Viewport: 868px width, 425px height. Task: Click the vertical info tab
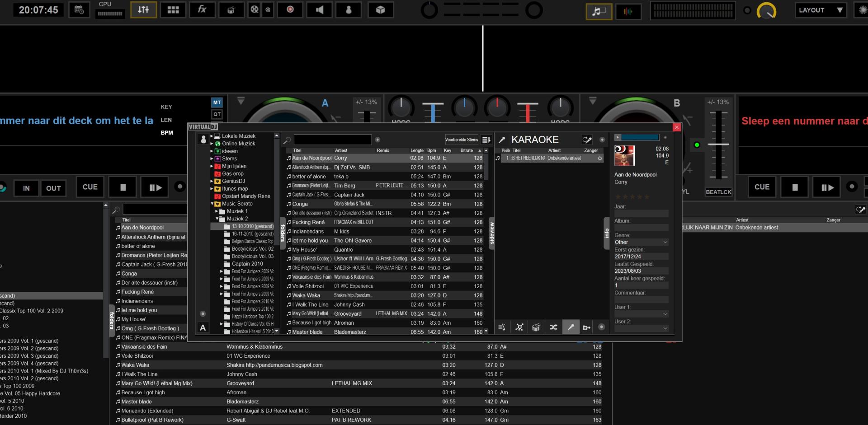(607, 233)
